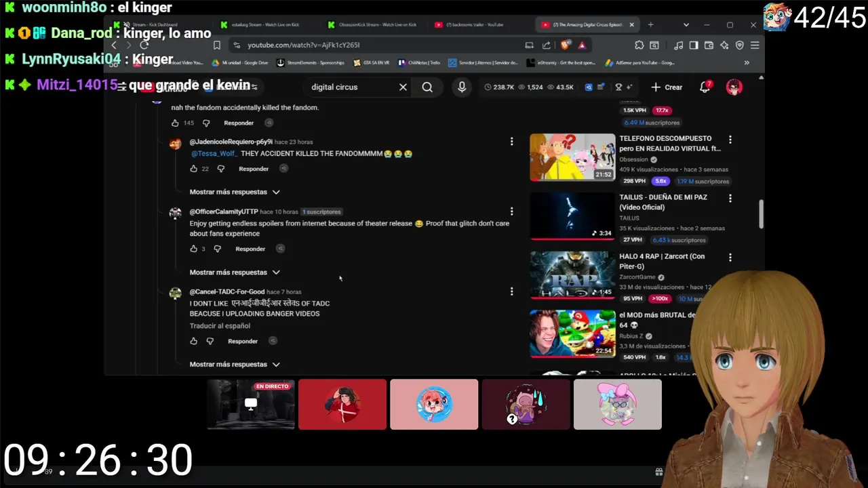Expand 'Mostrar más respuestas' below Cancel-TADC-For-Good comment
This screenshot has width=868, height=488.
[235, 364]
